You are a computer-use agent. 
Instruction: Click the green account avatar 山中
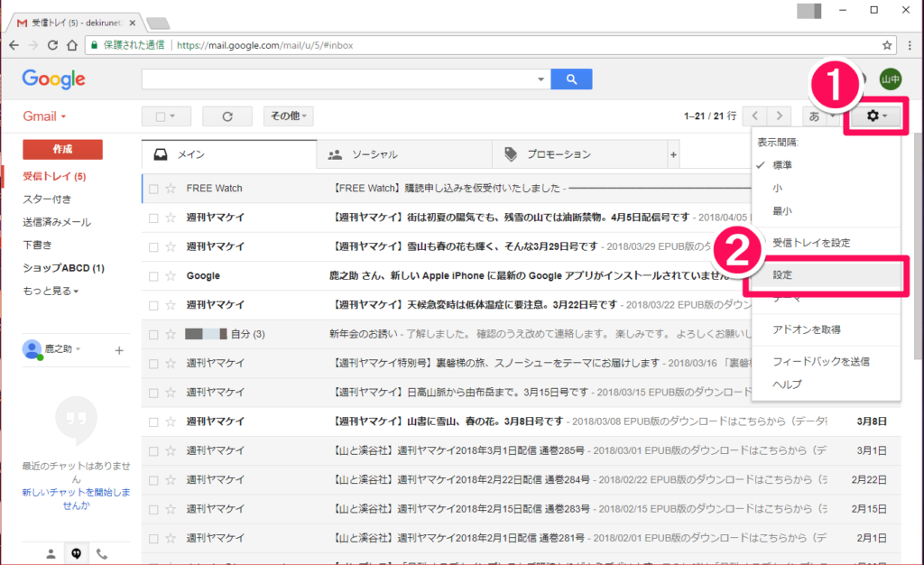[x=891, y=79]
